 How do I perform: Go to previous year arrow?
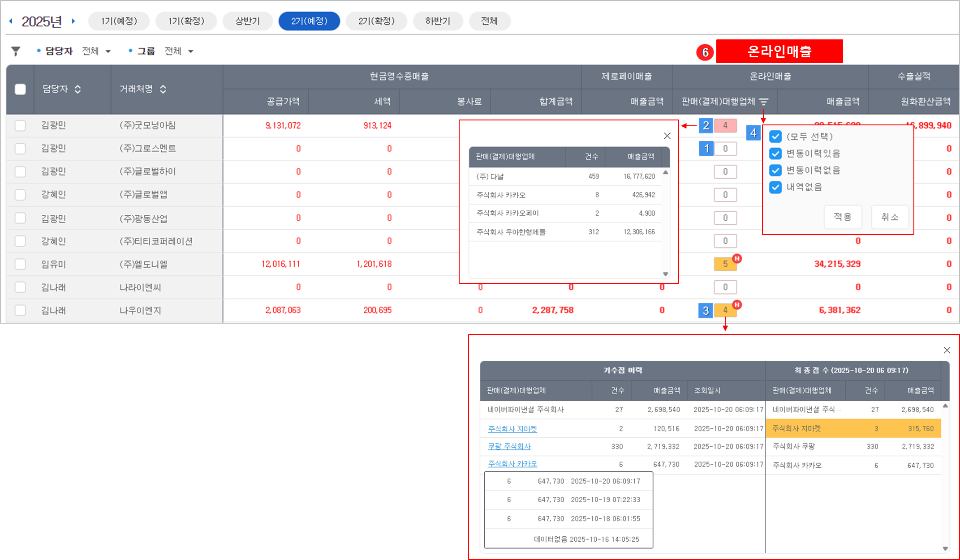pyautogui.click(x=11, y=21)
